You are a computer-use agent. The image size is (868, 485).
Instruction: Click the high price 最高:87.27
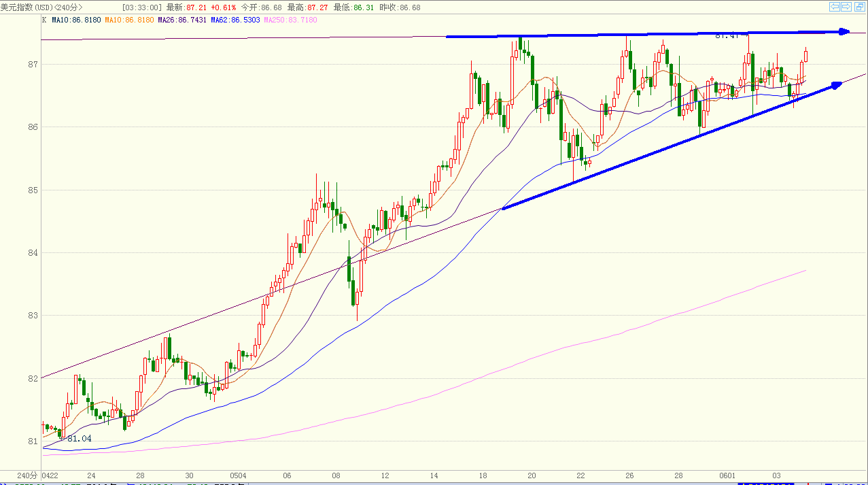click(x=309, y=7)
